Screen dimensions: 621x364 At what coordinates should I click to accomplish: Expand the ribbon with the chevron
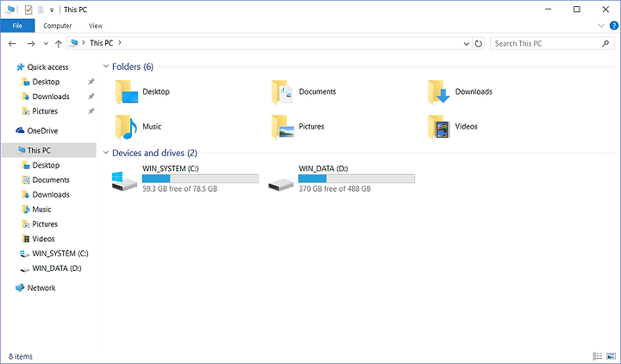pos(601,26)
